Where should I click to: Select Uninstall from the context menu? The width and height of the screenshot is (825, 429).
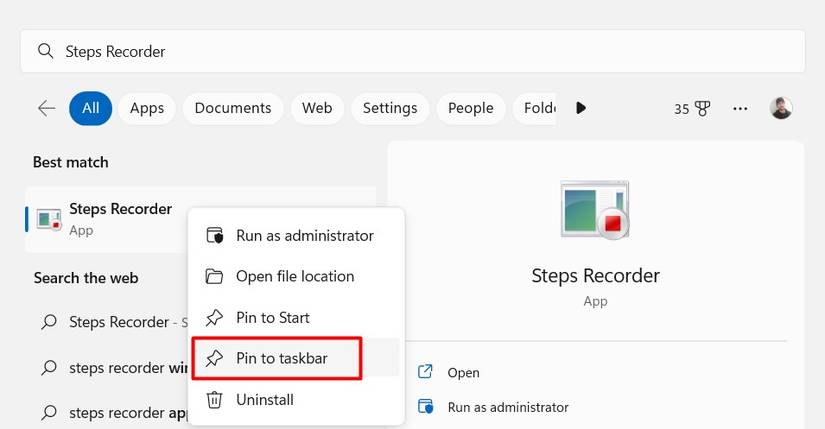pos(264,400)
